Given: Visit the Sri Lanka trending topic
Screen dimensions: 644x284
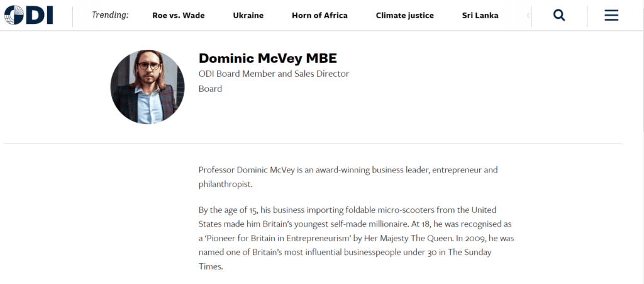Looking at the screenshot, I should click(480, 16).
